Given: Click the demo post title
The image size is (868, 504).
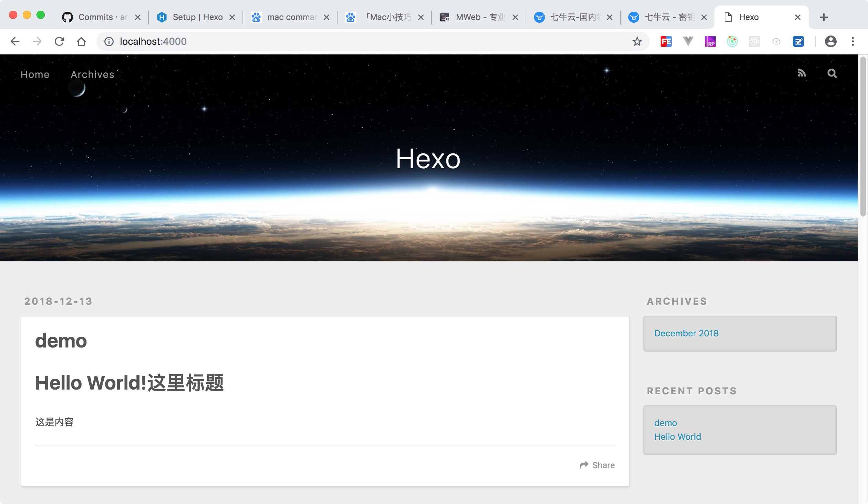Looking at the screenshot, I should (x=61, y=341).
